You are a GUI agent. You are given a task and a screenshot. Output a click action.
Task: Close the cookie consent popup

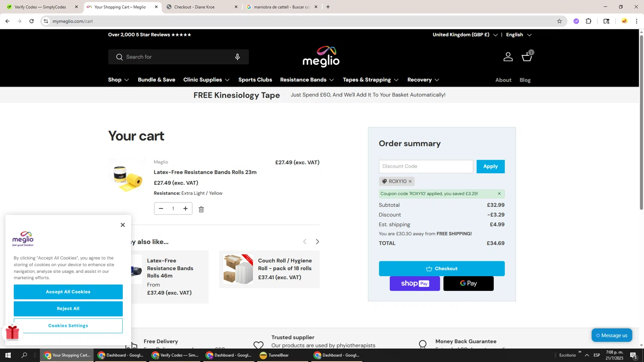point(123,225)
